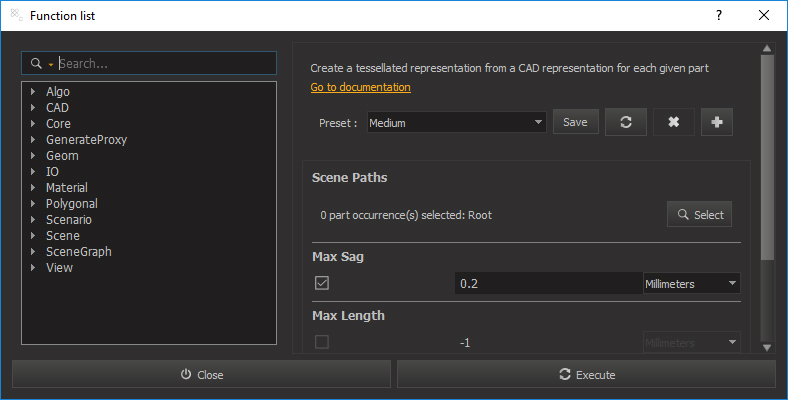The width and height of the screenshot is (788, 400).
Task: Focus the Search functions input field
Action: click(x=166, y=63)
